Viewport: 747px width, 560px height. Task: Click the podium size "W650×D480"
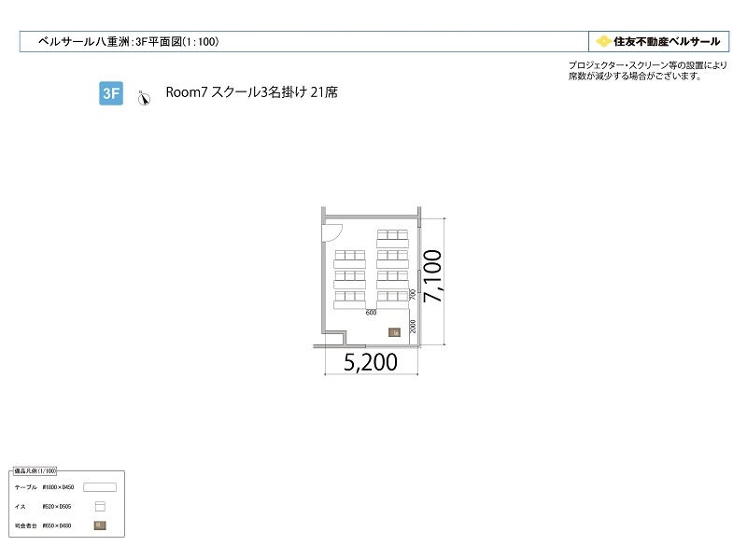57,525
